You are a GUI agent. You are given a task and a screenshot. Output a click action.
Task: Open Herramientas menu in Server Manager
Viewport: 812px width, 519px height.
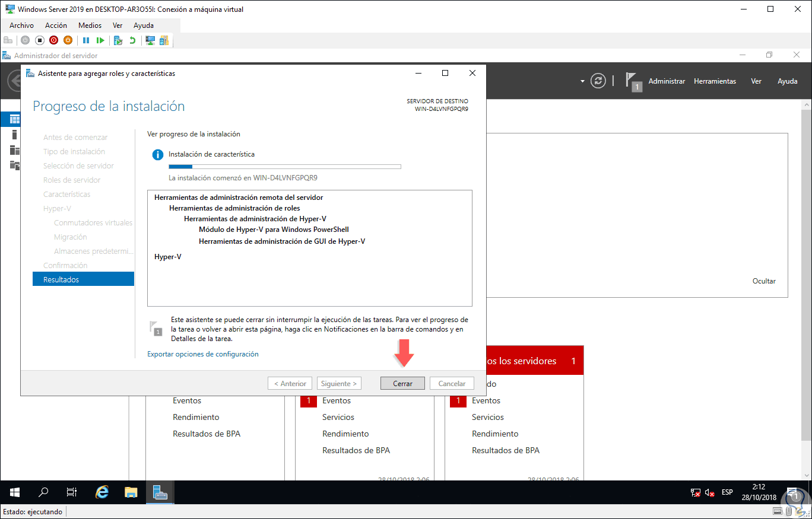point(715,81)
